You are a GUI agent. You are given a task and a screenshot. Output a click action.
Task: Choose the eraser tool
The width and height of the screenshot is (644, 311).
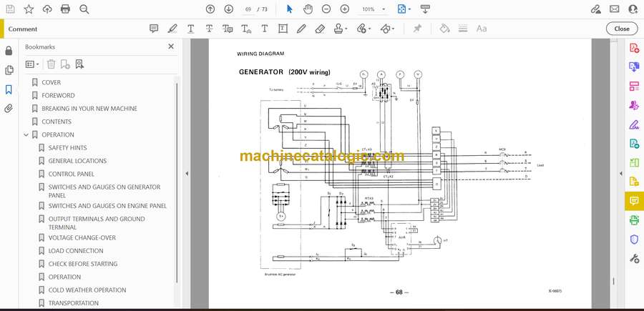pyautogui.click(x=320, y=29)
